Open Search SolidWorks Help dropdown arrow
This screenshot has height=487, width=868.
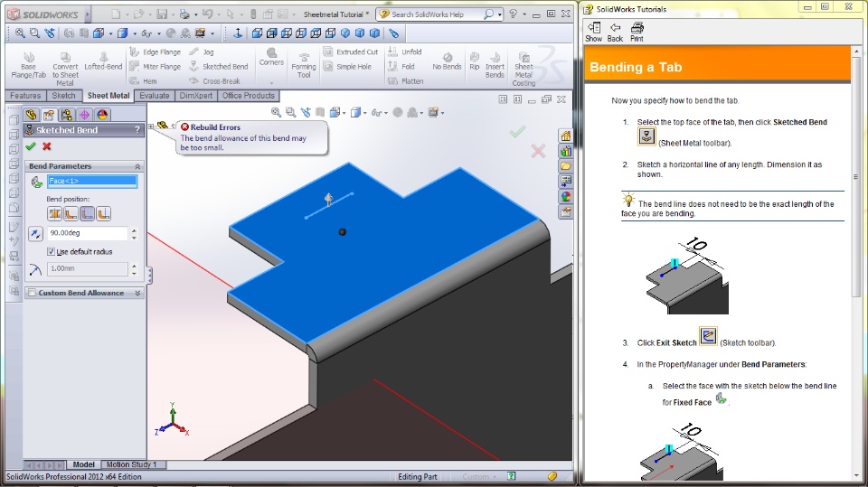[500, 14]
